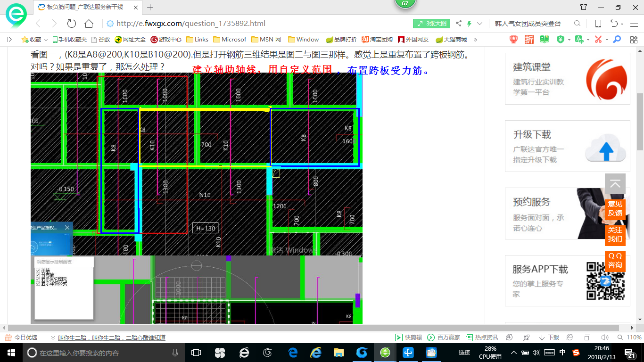This screenshot has width=644, height=362.
Task: Click the horizontal page scrollbar
Action: (313, 328)
